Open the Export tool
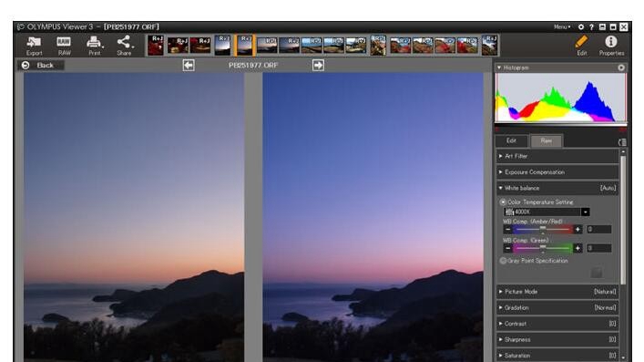 pyautogui.click(x=34, y=46)
